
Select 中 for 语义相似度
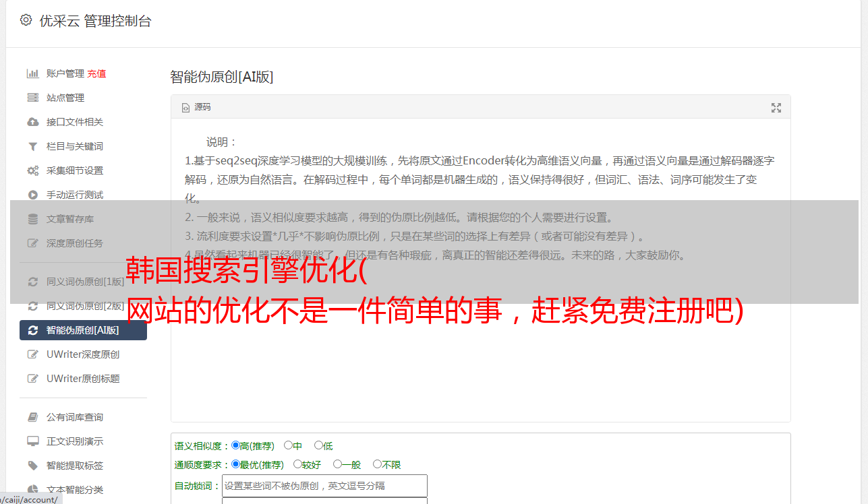pos(288,445)
